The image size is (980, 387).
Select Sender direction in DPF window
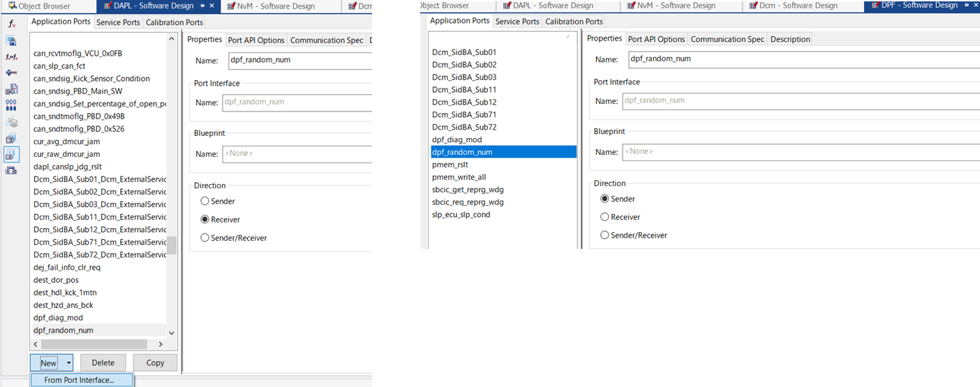pos(604,199)
